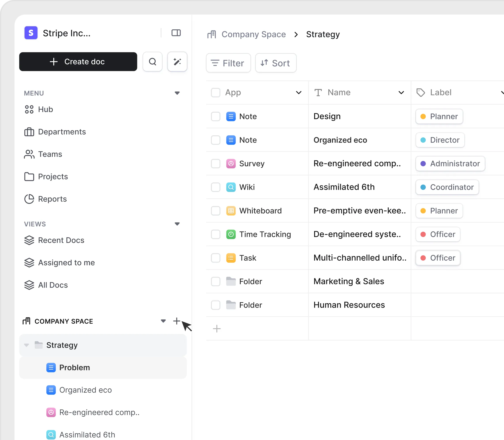The image size is (504, 440).
Task: Click the Create doc button
Action: (x=78, y=62)
